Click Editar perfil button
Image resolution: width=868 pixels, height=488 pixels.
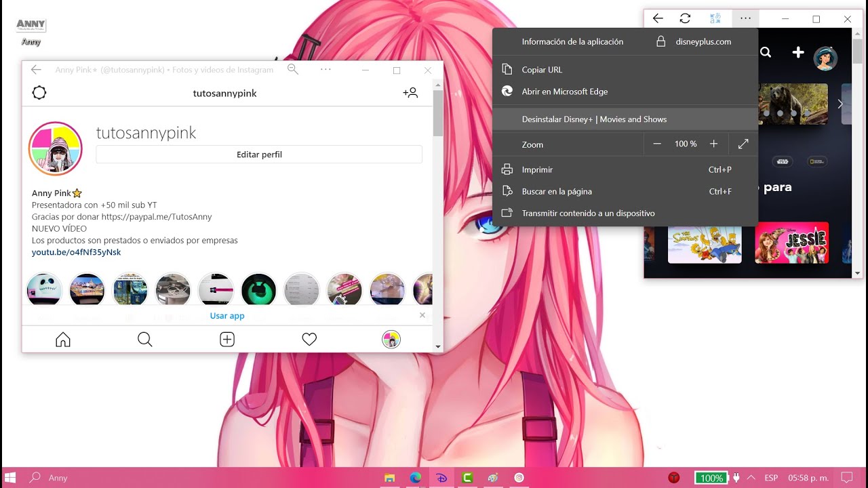259,155
